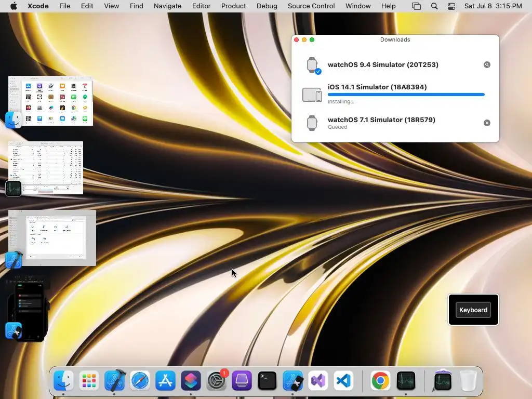Minimize the Downloads window
532x399 pixels.
(304, 39)
